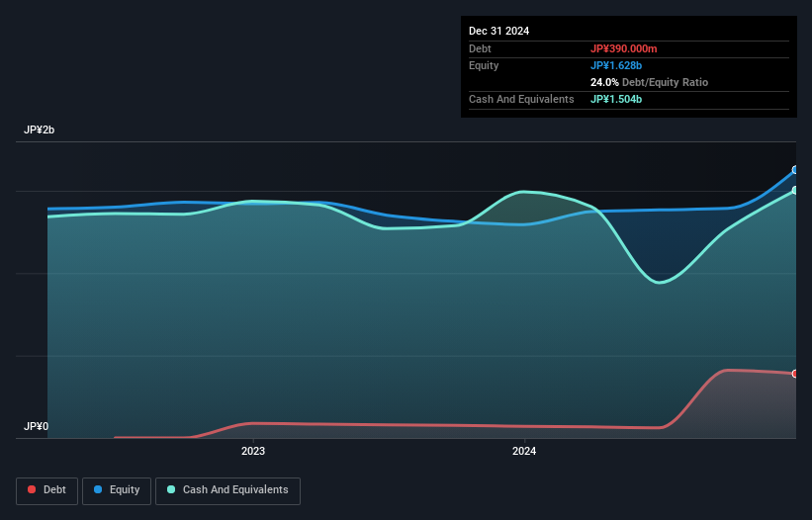Select the Cash endpoint marker at Dec 2024

795,191
